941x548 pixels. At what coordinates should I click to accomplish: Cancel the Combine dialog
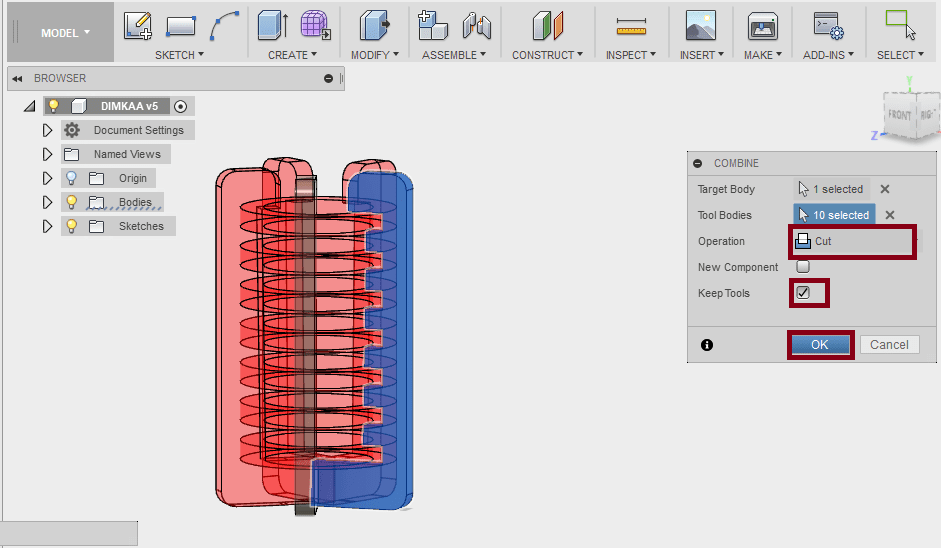point(889,345)
